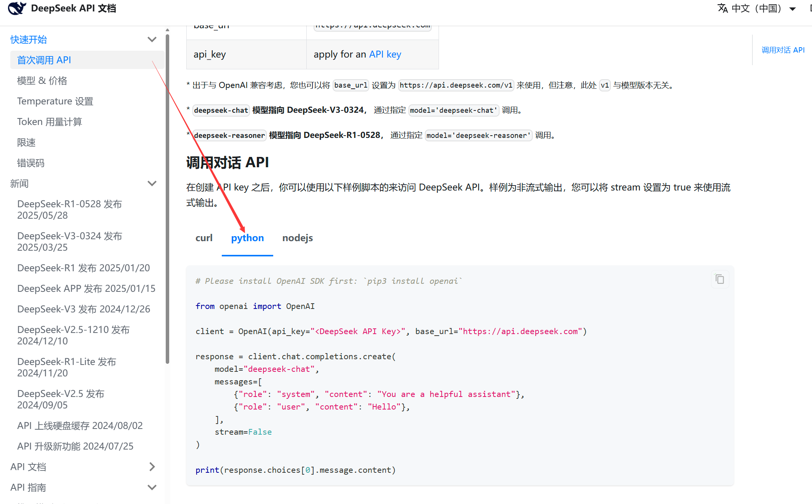Viewport: 812px width, 504px height.
Task: Jump to 调用对话 API in table of contents
Action: (783, 50)
